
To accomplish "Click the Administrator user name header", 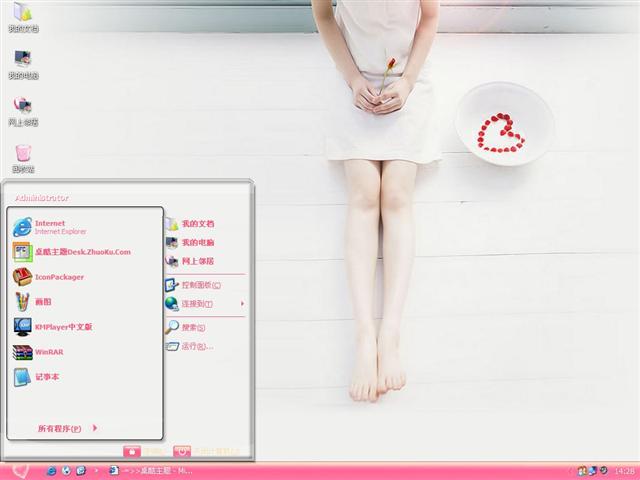I will pos(42,198).
